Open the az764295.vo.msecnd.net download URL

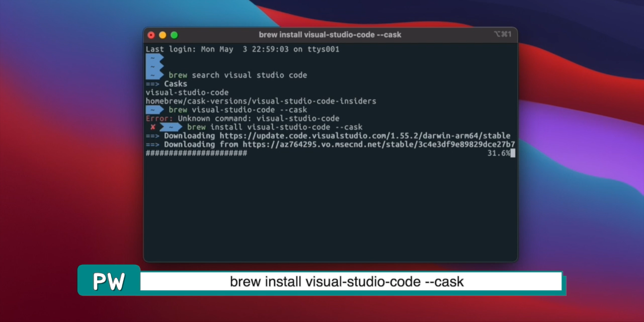379,144
